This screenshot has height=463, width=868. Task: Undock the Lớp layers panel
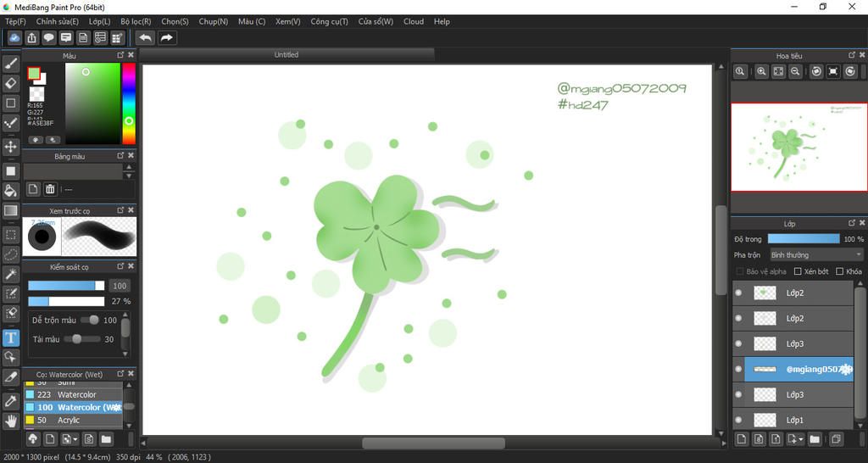[x=852, y=223]
